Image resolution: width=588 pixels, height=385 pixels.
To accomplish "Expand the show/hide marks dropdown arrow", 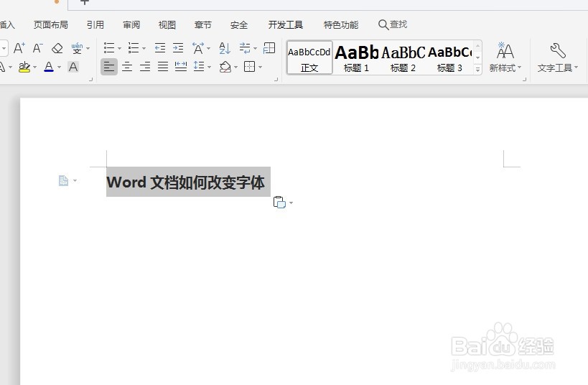I will click(256, 48).
